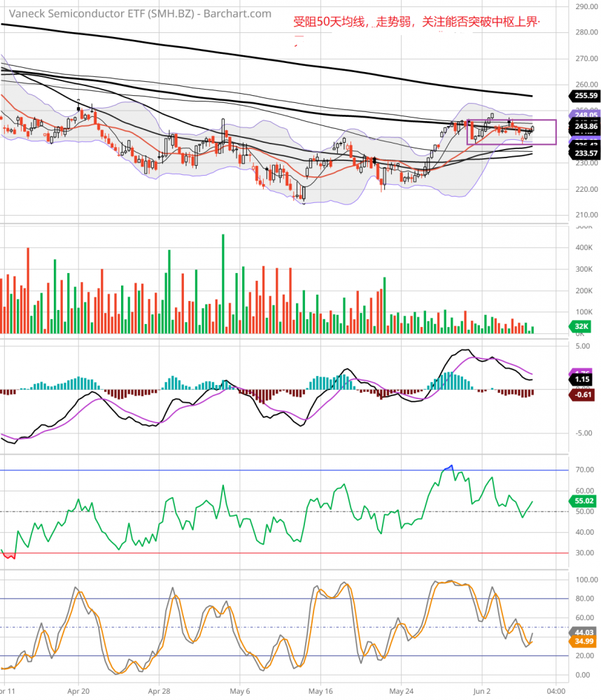This screenshot has height=700, width=601.
Task: Click the orange 34.99 stochastic label
Action: coord(585,642)
